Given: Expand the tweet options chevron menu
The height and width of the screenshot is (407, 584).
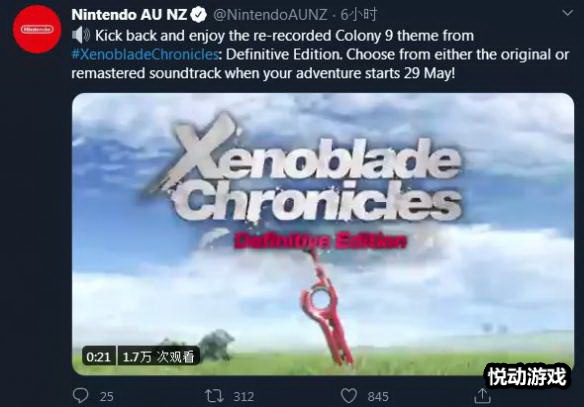Looking at the screenshot, I should (x=567, y=13).
